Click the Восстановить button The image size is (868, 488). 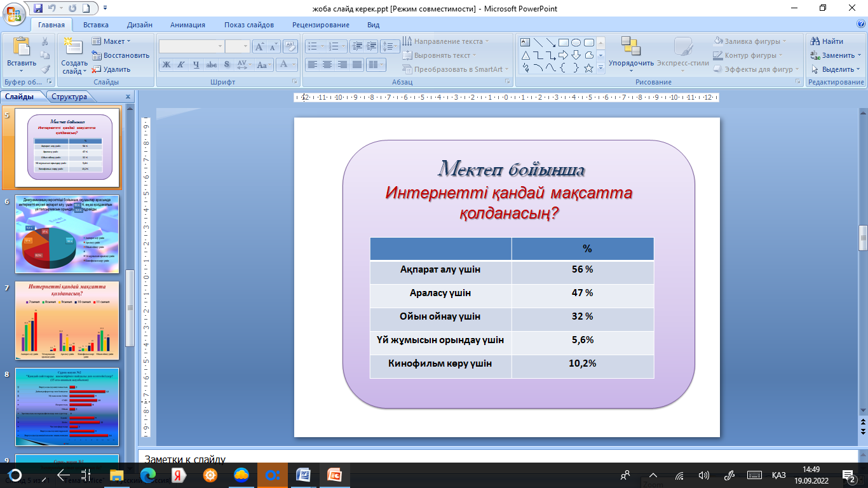tap(121, 55)
